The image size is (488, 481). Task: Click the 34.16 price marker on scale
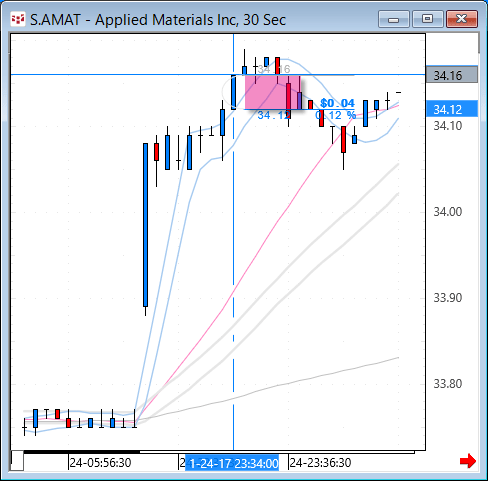[452, 75]
